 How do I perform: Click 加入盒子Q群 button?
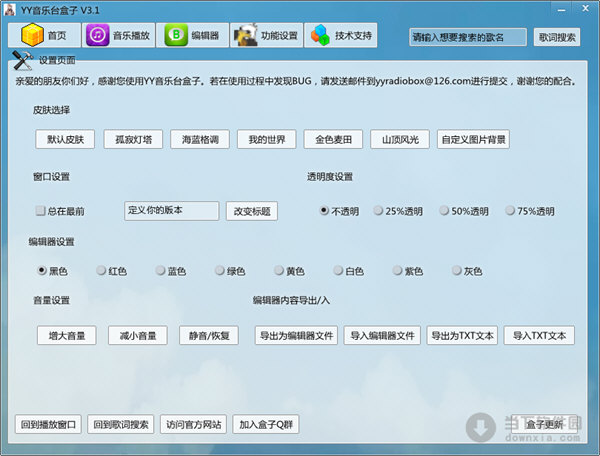click(x=266, y=424)
